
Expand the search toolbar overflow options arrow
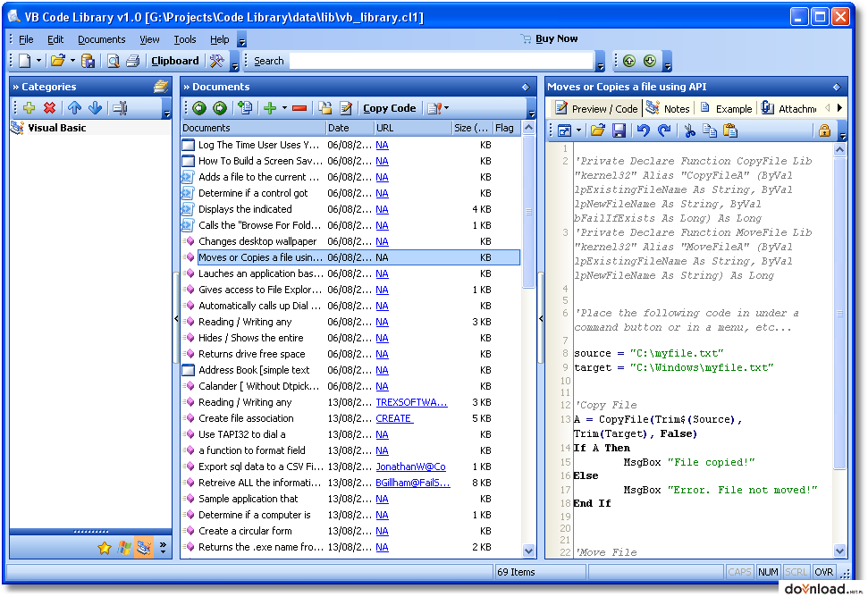[601, 62]
